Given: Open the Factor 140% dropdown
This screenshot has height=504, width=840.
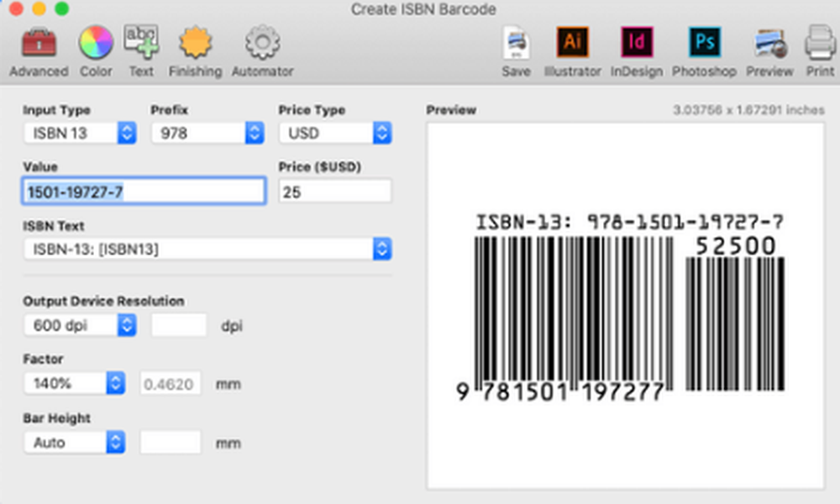Looking at the screenshot, I should (75, 384).
